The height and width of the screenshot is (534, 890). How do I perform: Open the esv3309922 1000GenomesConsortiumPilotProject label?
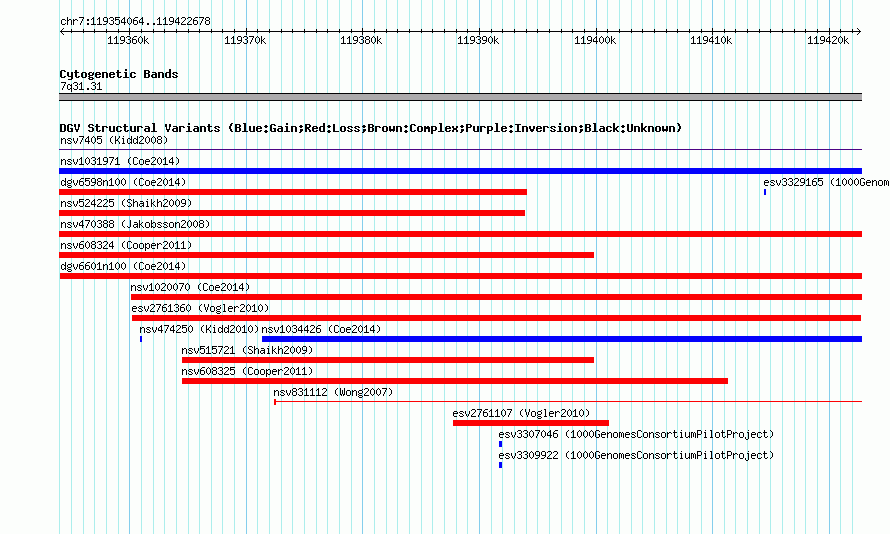point(636,455)
